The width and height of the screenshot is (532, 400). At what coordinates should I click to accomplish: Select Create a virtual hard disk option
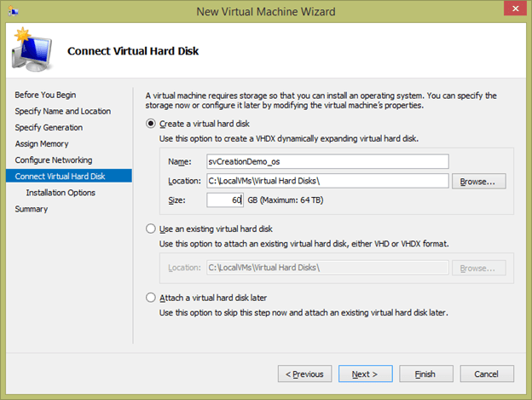click(x=152, y=125)
